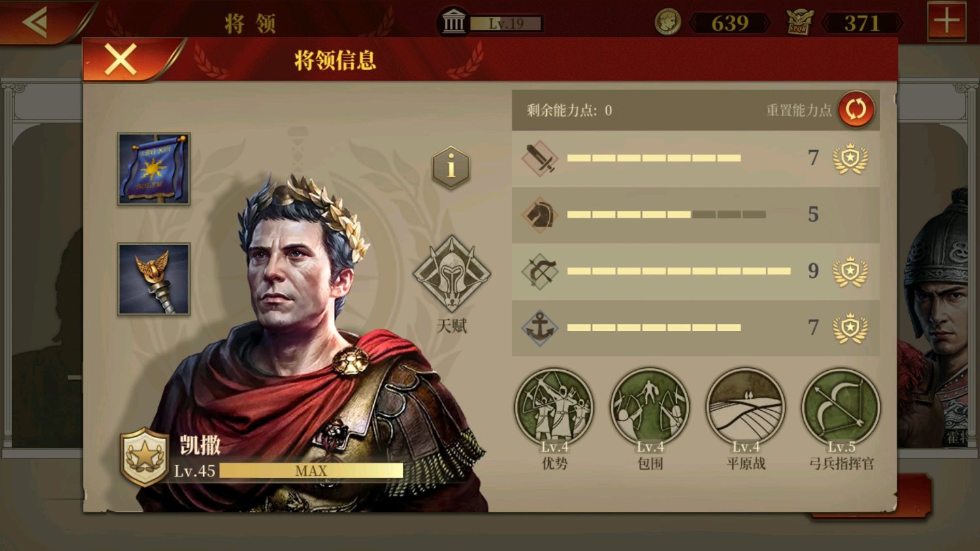Viewport: 980px width, 551px height.
Task: Click the infantry rank medal badge
Action: (x=850, y=158)
